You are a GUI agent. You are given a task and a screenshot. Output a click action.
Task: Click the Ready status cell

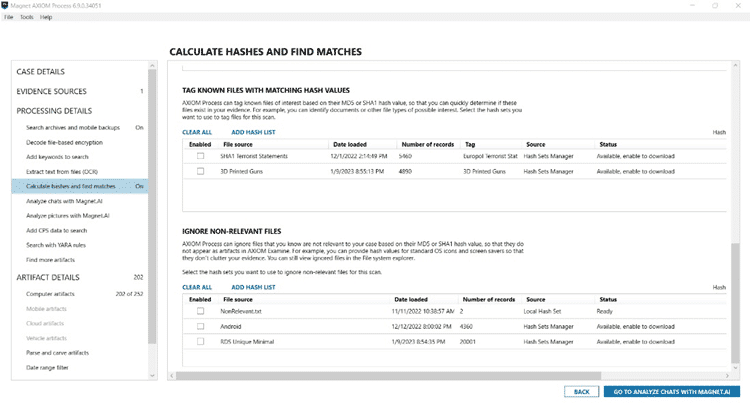pos(605,312)
